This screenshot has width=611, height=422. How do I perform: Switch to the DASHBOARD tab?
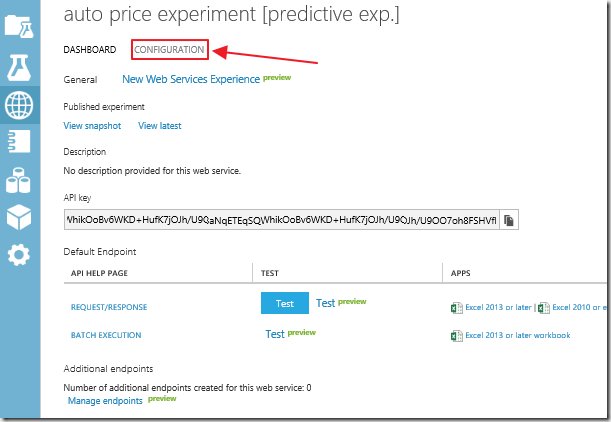pos(90,49)
